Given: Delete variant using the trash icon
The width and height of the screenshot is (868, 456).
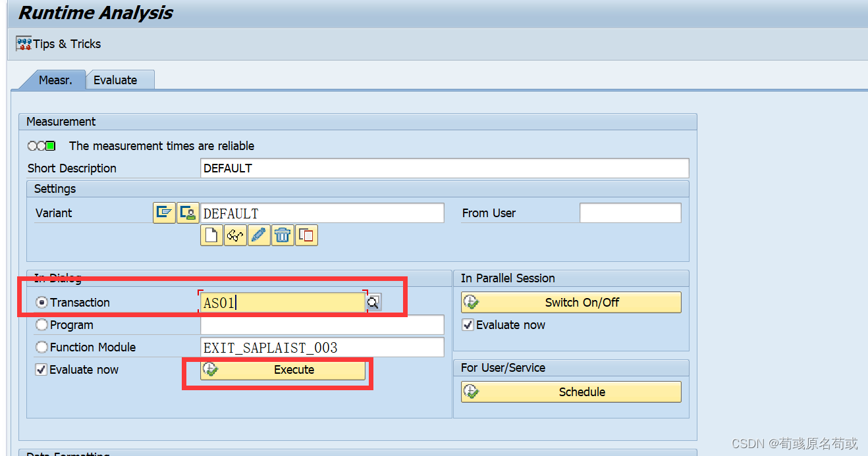Looking at the screenshot, I should pyautogui.click(x=283, y=235).
